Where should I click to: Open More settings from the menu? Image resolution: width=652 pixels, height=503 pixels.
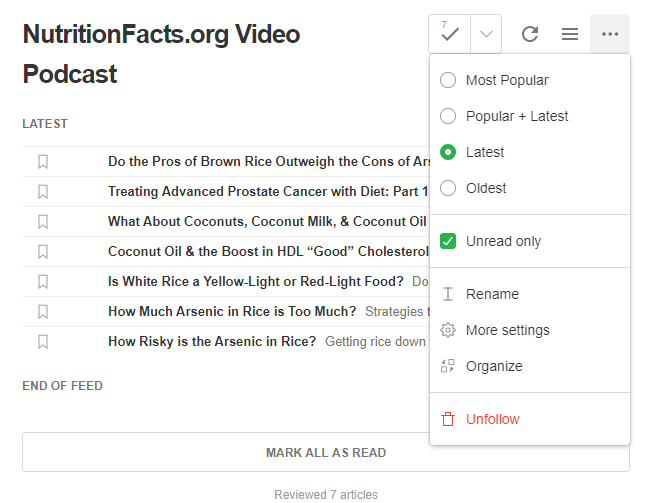[x=506, y=330]
